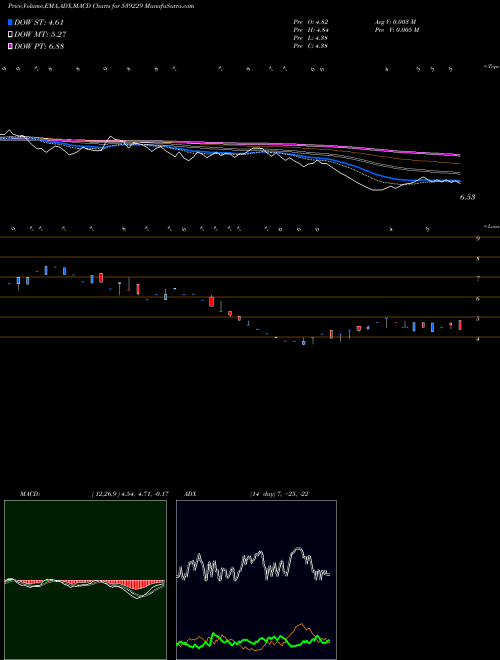This screenshot has width=500, height=660.
Task: Click the price axis label 4
Action: 478,338
